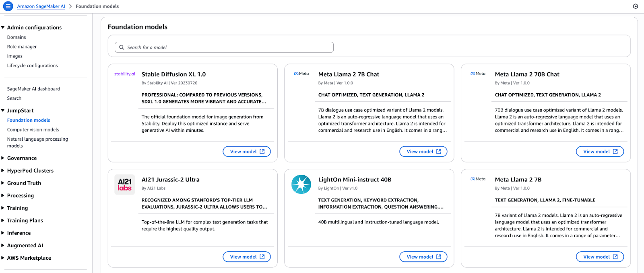Click the Search for a model field

pos(224,47)
